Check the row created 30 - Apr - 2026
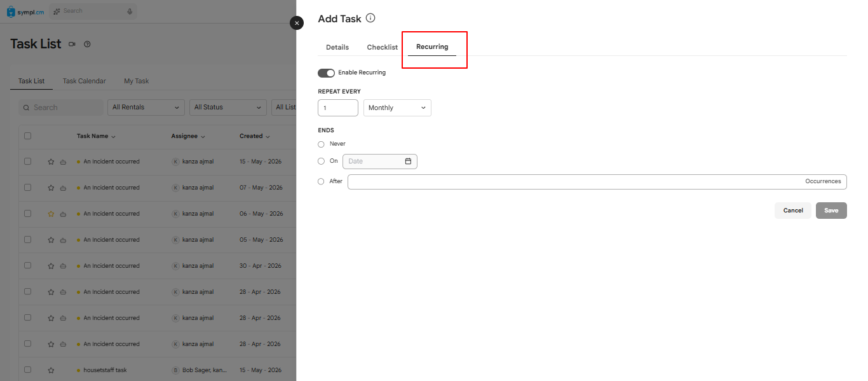Image resolution: width=868 pixels, height=381 pixels. [x=27, y=266]
